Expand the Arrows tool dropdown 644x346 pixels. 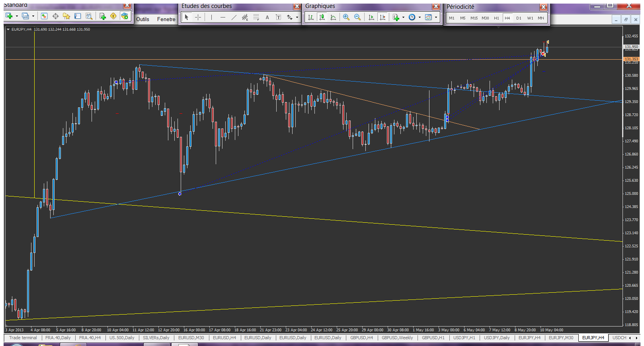[297, 17]
